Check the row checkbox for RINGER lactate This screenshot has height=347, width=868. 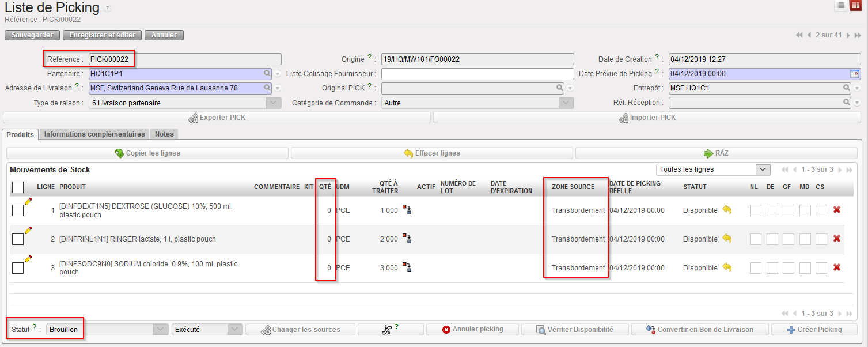pyautogui.click(x=18, y=239)
